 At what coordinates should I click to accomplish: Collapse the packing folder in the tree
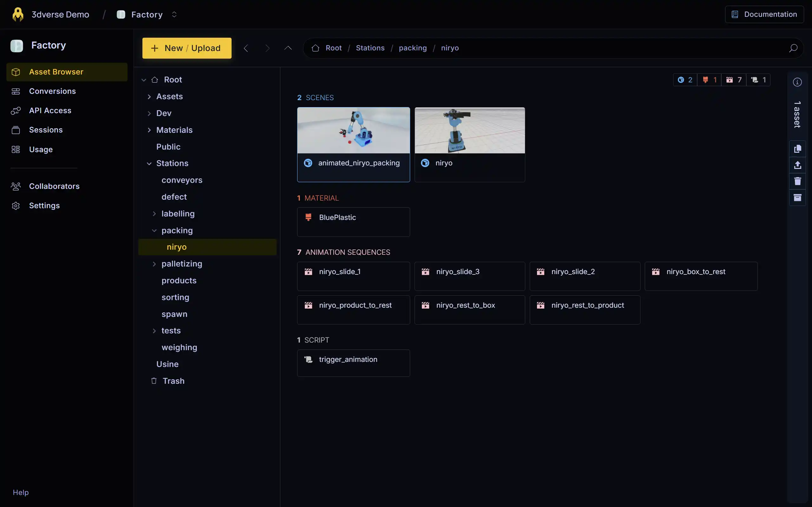[x=155, y=230]
